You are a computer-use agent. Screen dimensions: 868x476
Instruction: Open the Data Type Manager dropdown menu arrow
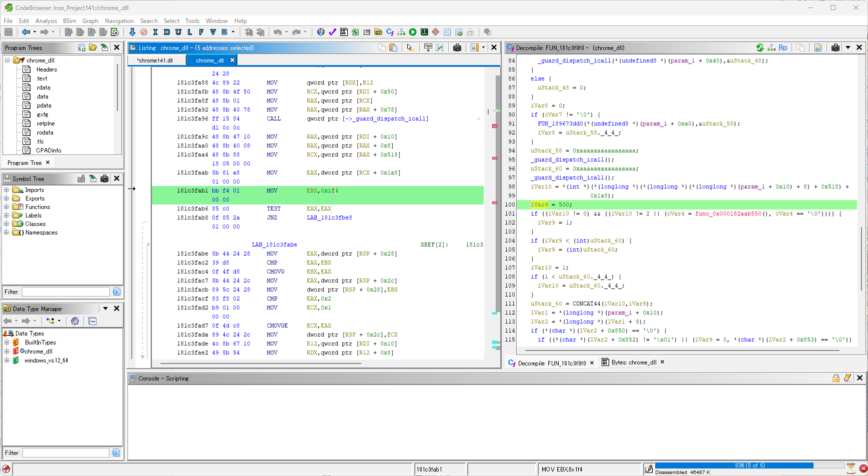[x=105, y=308]
